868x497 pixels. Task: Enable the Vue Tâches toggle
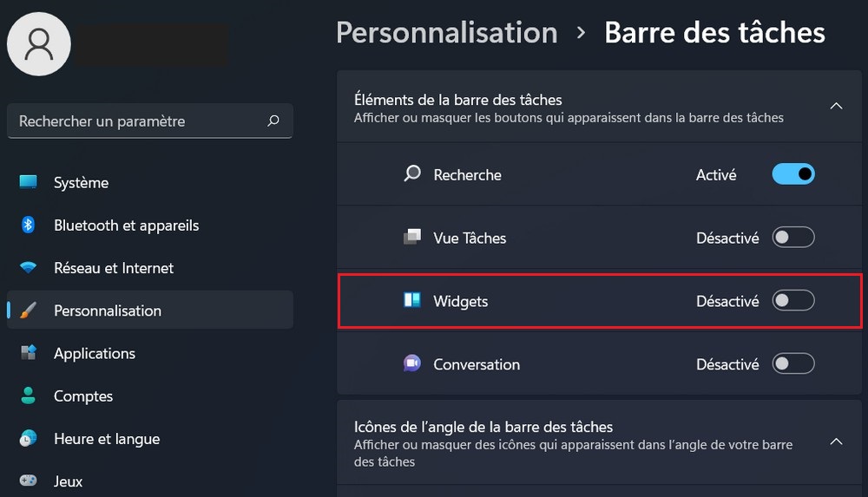tap(793, 238)
